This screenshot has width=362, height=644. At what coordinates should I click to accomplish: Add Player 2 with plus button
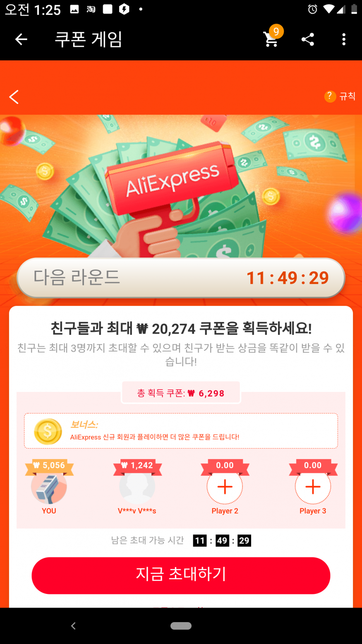(225, 486)
